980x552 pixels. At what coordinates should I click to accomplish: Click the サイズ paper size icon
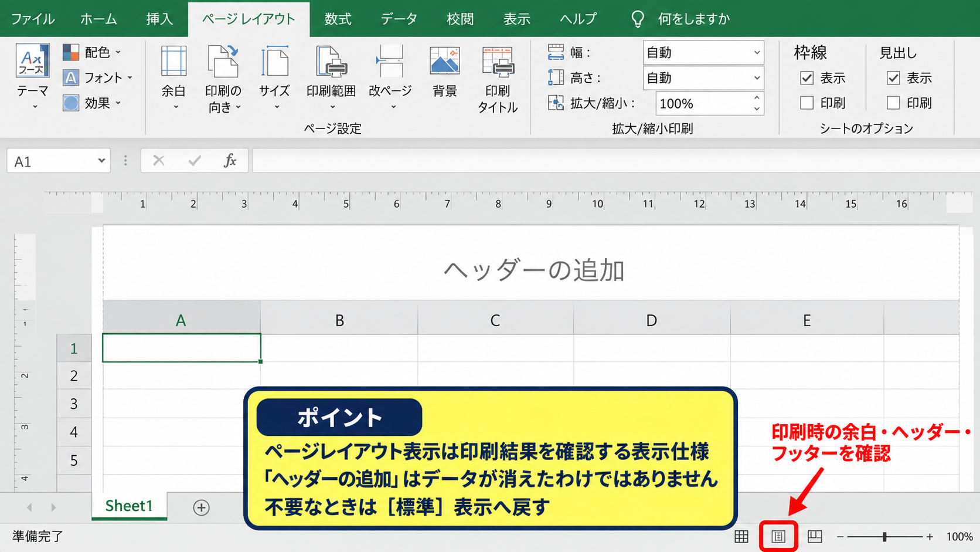[274, 61]
